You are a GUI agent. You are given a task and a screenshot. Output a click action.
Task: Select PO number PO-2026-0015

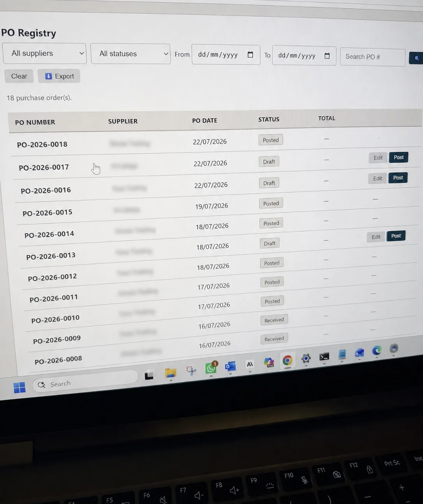pyautogui.click(x=47, y=212)
